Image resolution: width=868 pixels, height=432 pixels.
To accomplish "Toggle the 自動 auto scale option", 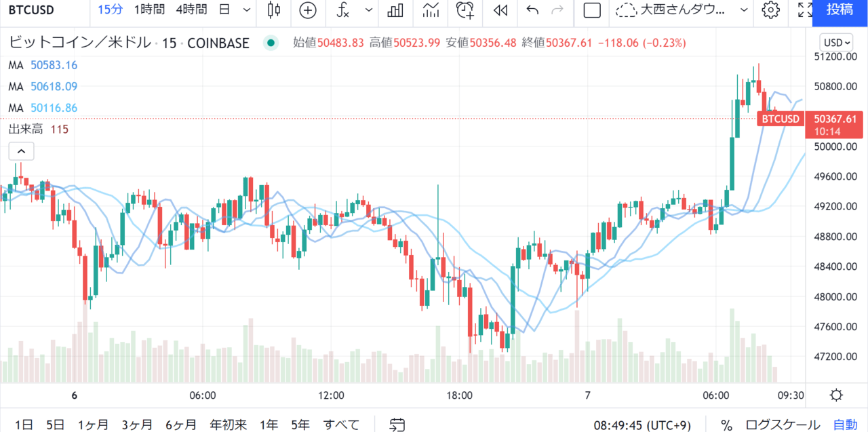I will tap(845, 425).
